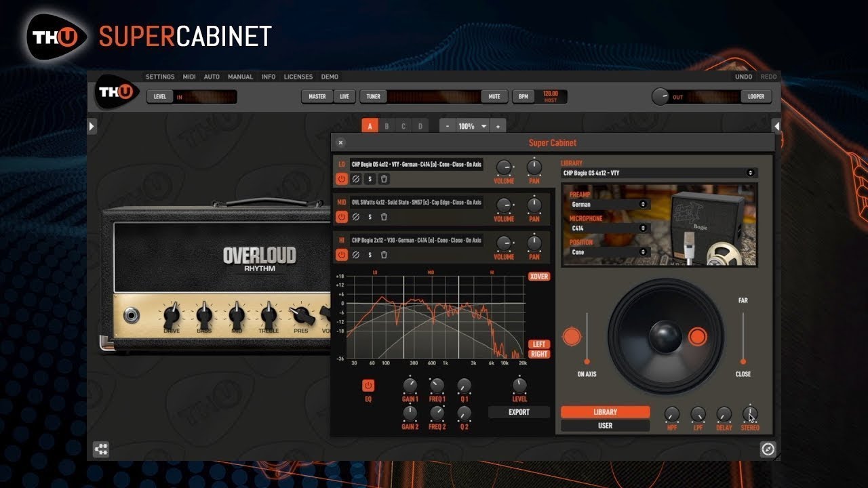
Task: Open the MIDI menu
Action: click(189, 77)
